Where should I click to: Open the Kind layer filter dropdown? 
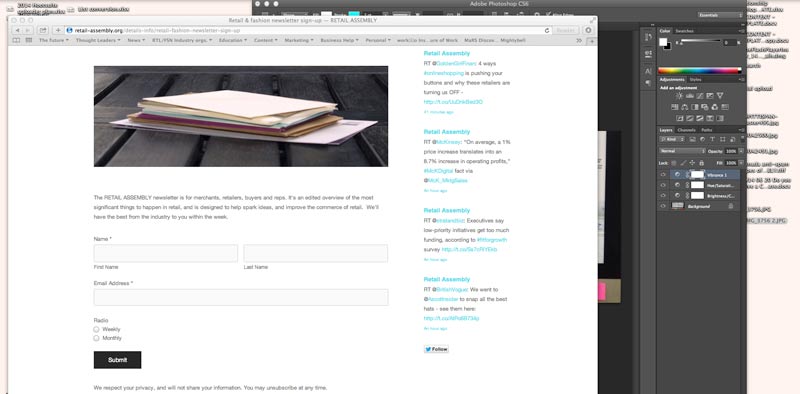pyautogui.click(x=671, y=139)
